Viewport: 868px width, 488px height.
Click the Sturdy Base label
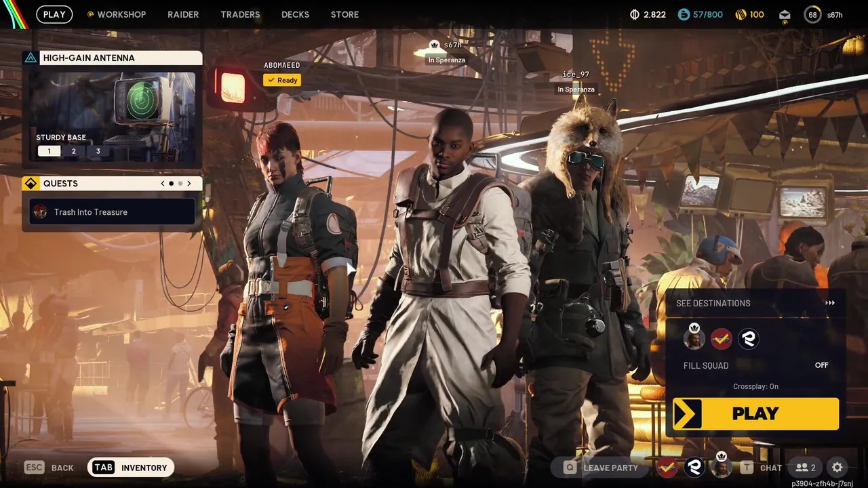tap(61, 138)
